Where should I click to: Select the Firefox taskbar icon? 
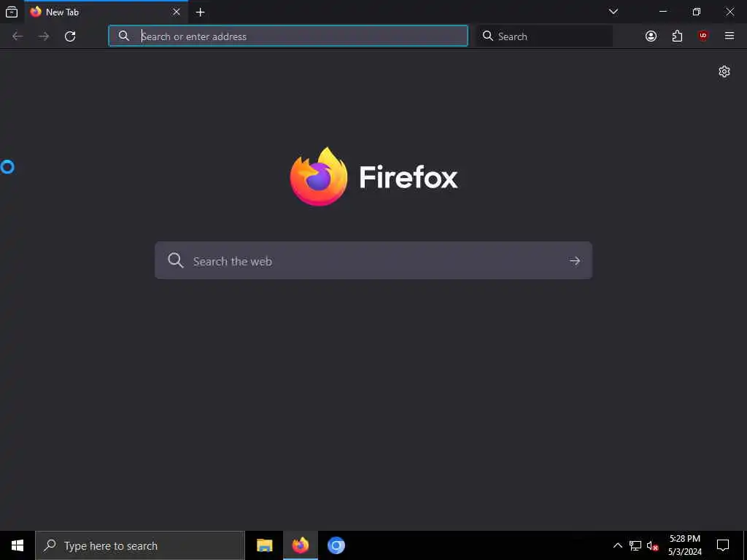(300, 545)
